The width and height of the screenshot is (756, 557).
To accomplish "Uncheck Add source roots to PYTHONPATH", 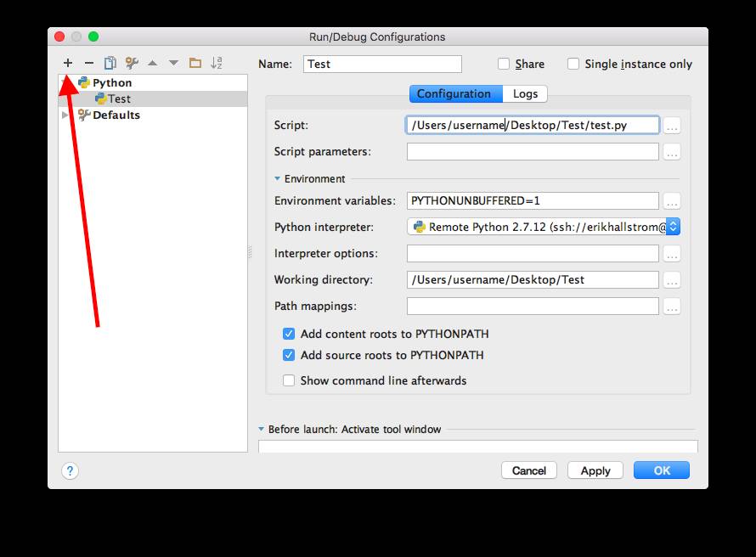I will point(289,355).
